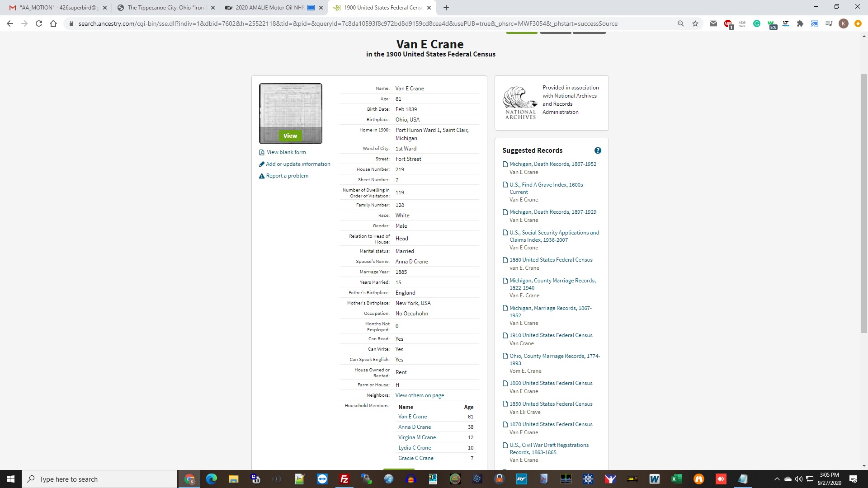The height and width of the screenshot is (488, 868).
Task: Launch Microsoft Edge from the taskbar
Action: tap(211, 479)
